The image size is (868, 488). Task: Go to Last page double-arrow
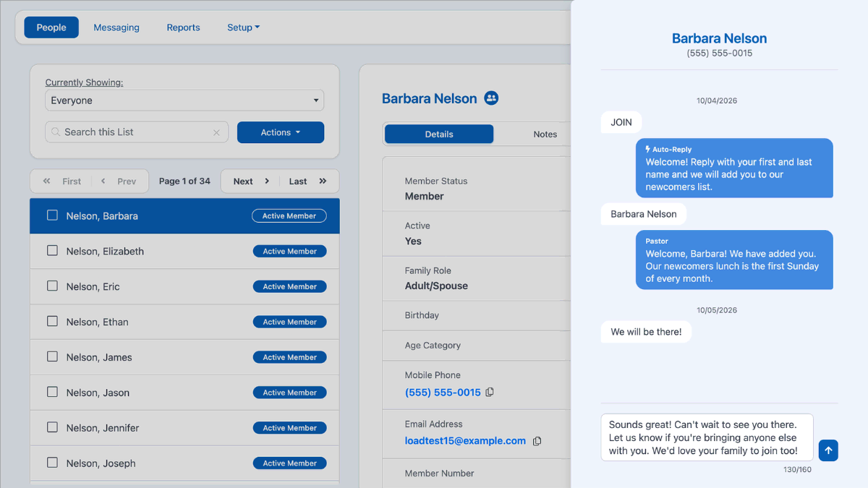click(x=323, y=181)
